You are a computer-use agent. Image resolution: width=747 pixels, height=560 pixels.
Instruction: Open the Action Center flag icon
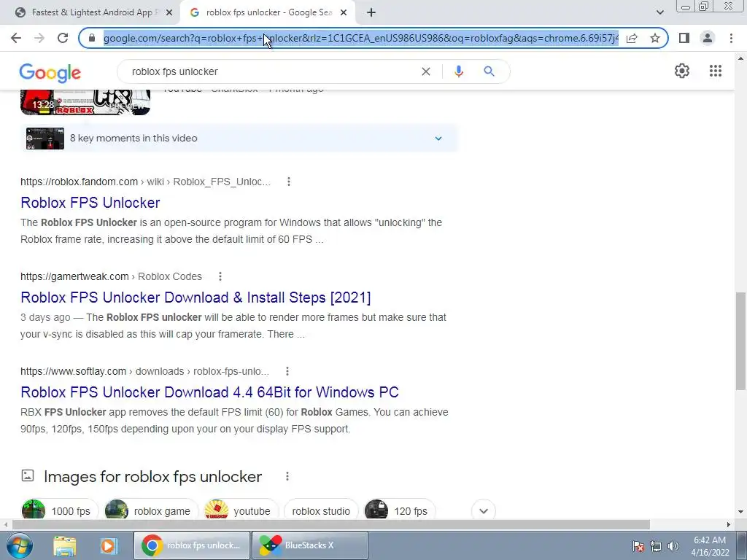click(x=638, y=546)
